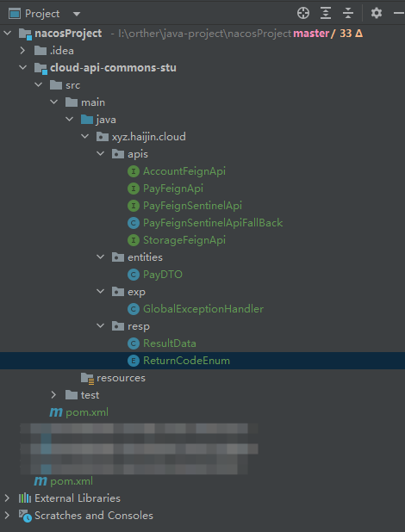The height and width of the screenshot is (532, 405).
Task: Expand External Libraries node
Action: point(7,498)
